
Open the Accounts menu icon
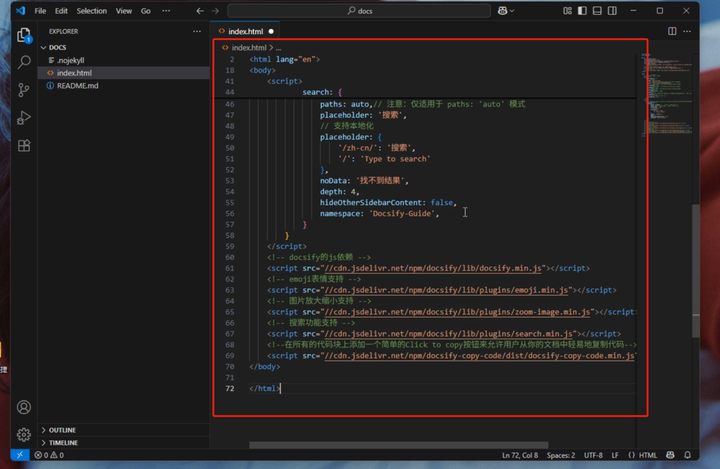pos(24,407)
